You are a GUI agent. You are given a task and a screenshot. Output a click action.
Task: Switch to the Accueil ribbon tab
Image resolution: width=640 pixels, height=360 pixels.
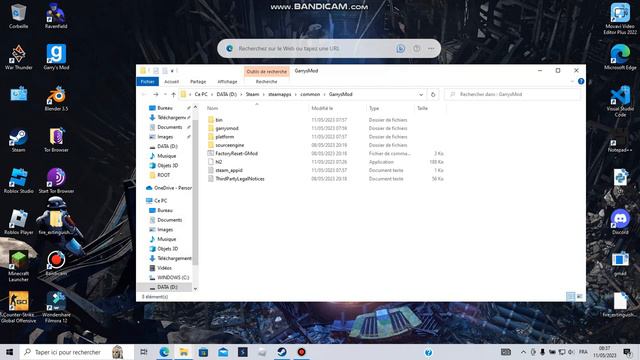pos(171,82)
